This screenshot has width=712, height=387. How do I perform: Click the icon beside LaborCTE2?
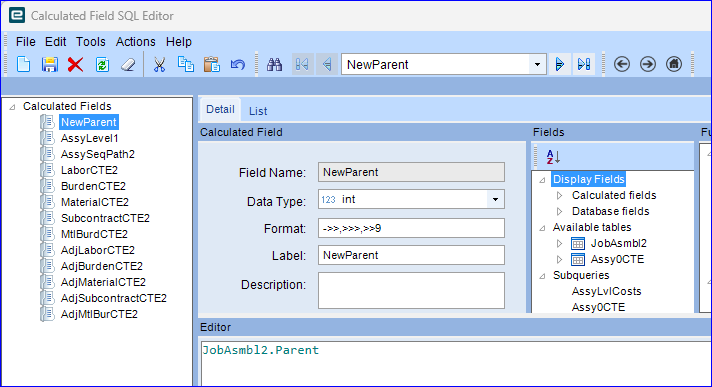point(47,170)
